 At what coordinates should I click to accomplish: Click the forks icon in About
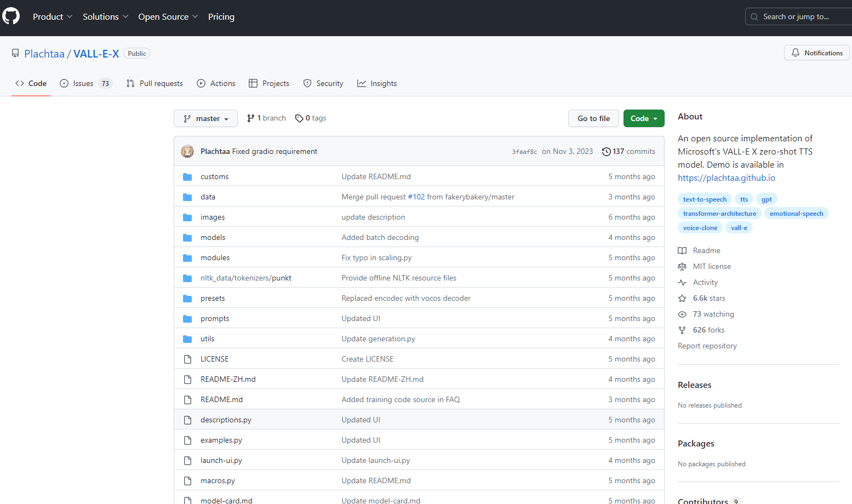coord(682,330)
